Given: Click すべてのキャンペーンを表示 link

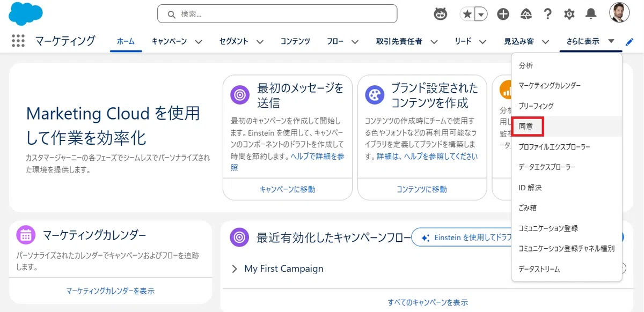Looking at the screenshot, I should tap(428, 302).
